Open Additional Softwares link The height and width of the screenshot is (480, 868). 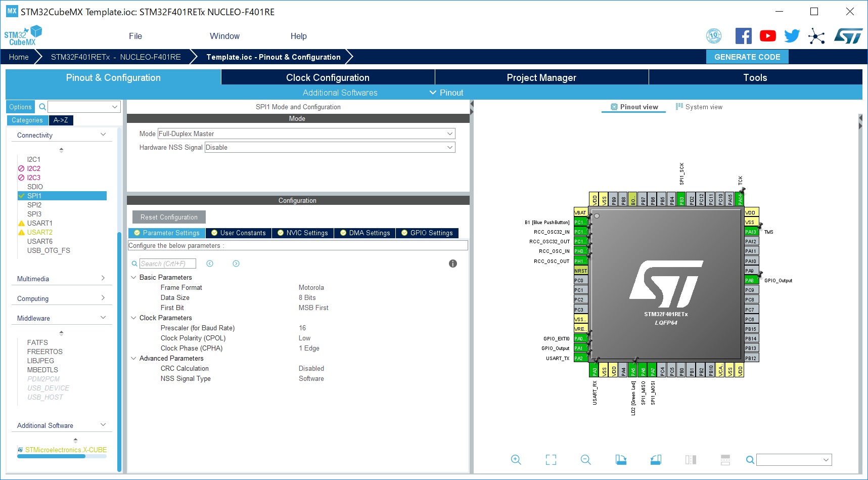point(340,93)
